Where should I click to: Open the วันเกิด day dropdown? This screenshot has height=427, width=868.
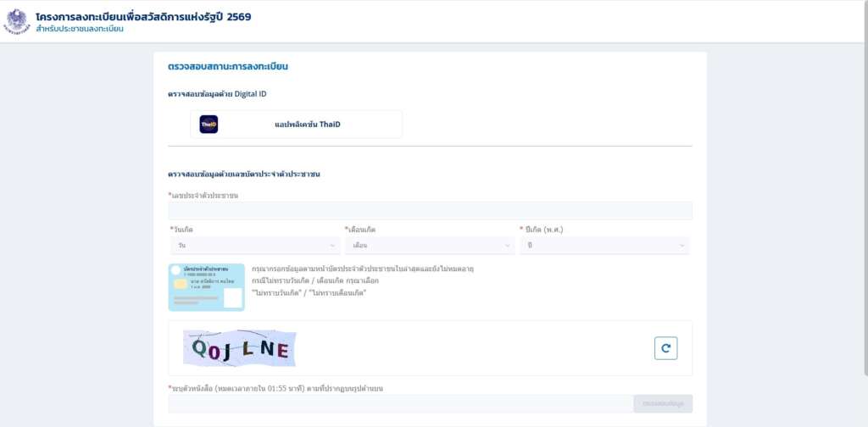[x=254, y=246]
